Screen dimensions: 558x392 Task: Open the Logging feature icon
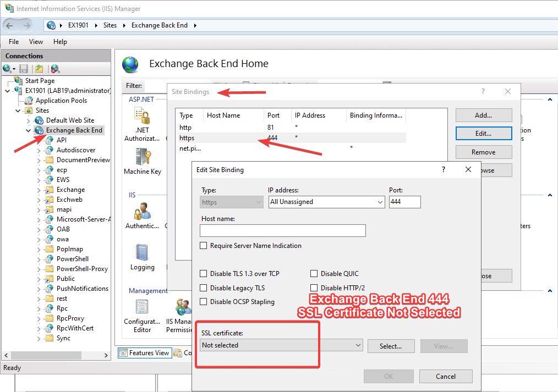141,252
